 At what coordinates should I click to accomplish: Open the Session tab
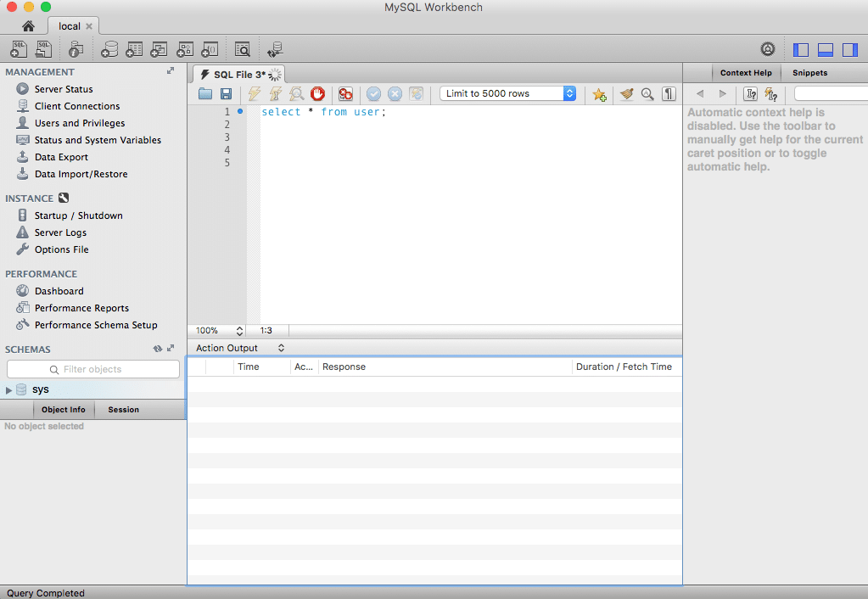123,410
